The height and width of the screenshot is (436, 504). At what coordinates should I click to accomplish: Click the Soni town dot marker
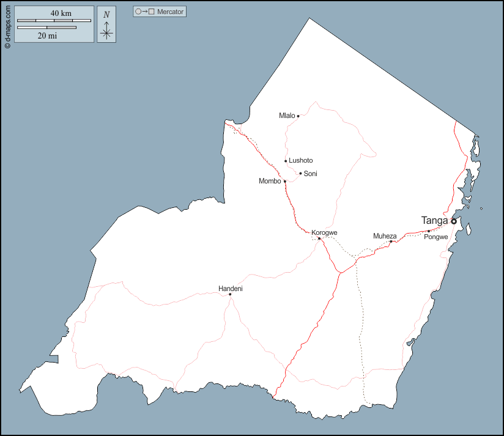click(x=300, y=174)
